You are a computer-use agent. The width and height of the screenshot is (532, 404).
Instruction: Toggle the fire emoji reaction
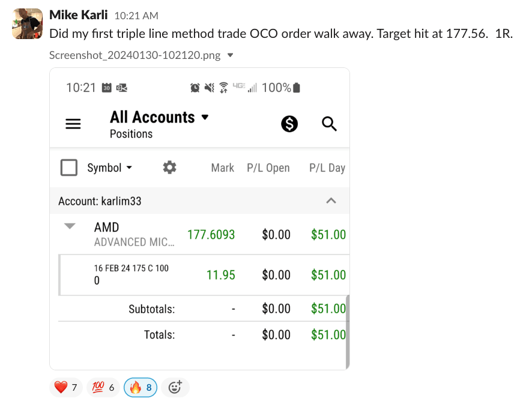[x=141, y=388]
